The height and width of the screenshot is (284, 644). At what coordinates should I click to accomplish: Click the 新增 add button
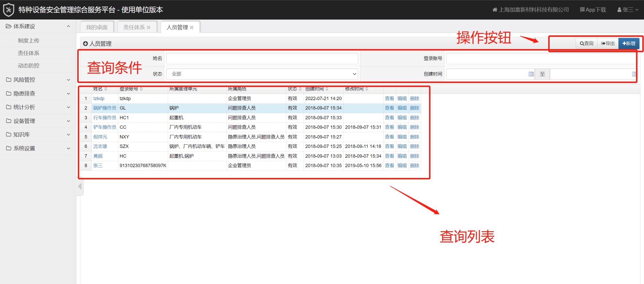(x=629, y=44)
